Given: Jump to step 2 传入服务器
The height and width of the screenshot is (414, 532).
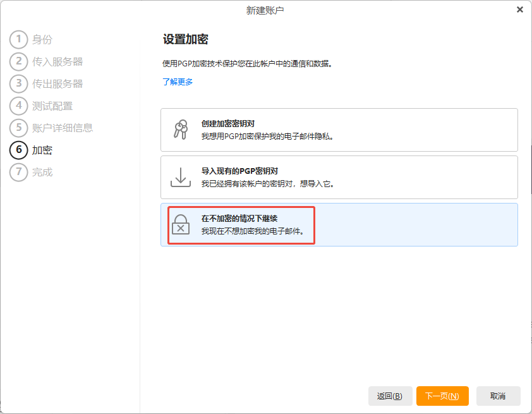Looking at the screenshot, I should click(x=46, y=61).
